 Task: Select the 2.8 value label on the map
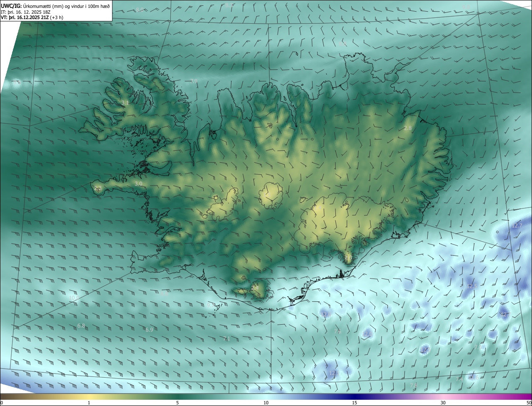click(408, 128)
